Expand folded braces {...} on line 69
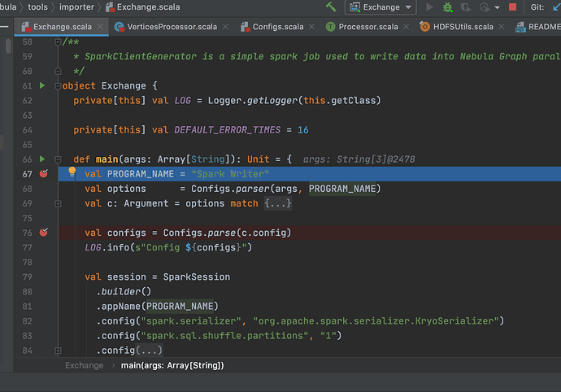 pyautogui.click(x=278, y=203)
